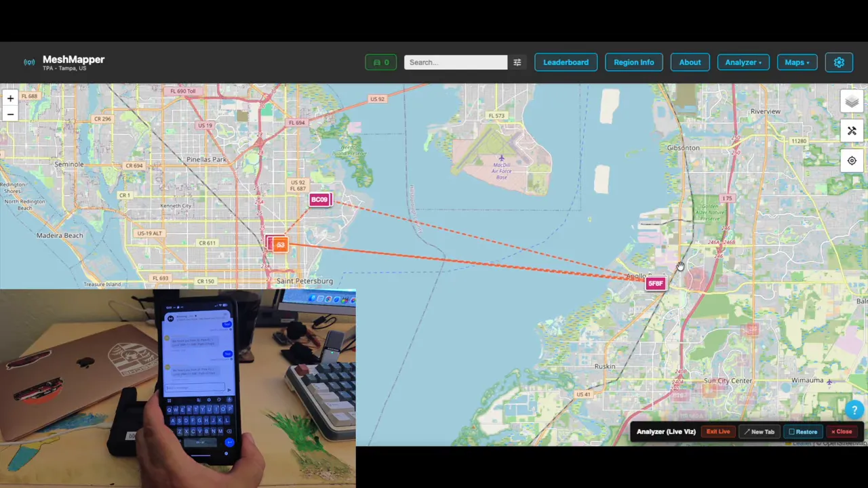This screenshot has width=868, height=488.
Task: Click the green vehicle counter badge
Action: click(x=381, y=62)
